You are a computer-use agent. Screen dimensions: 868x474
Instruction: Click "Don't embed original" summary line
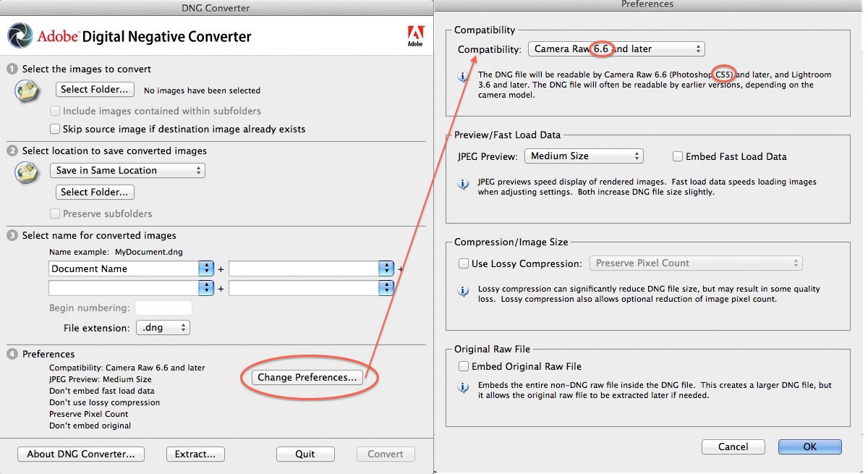pos(90,426)
